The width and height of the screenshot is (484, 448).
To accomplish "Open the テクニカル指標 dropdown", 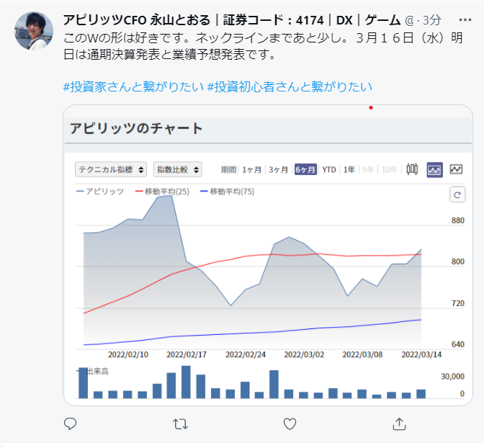I will (111, 169).
